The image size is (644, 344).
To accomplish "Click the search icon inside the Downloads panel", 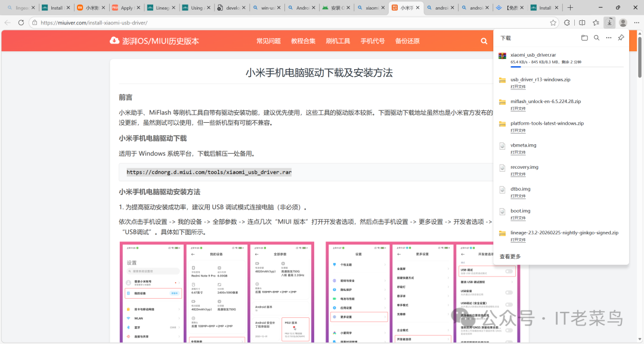I will [x=597, y=38].
